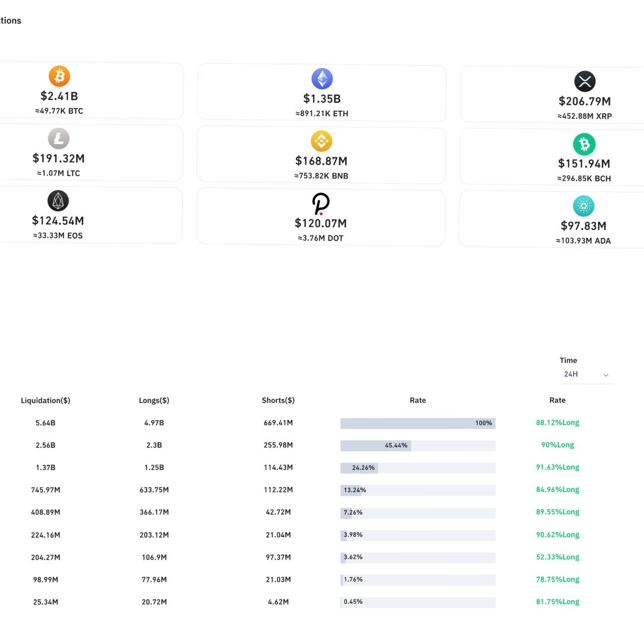Click the 24.26% rate progress bar
644x644 pixels.
tap(418, 468)
